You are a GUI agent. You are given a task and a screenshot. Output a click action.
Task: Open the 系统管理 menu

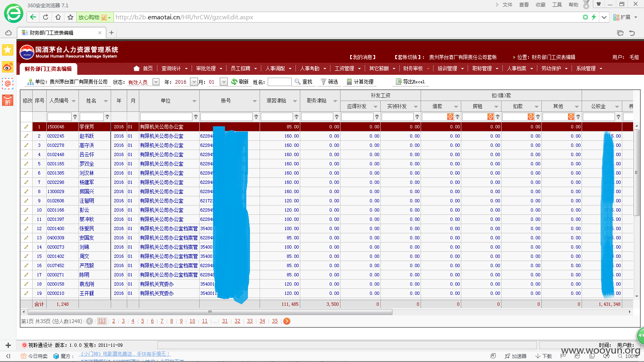tap(589, 68)
